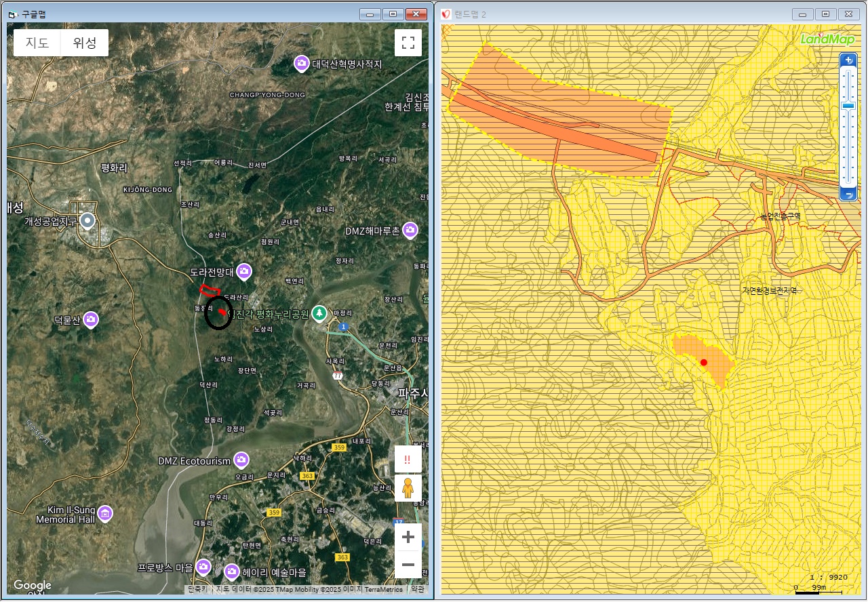Click the Kim Il-Sung Memorial Hall museum marker

click(104, 514)
